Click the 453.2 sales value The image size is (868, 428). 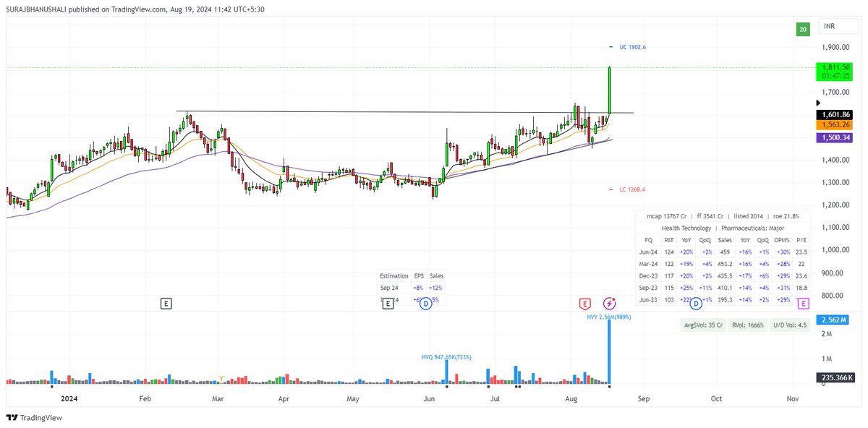tap(725, 264)
